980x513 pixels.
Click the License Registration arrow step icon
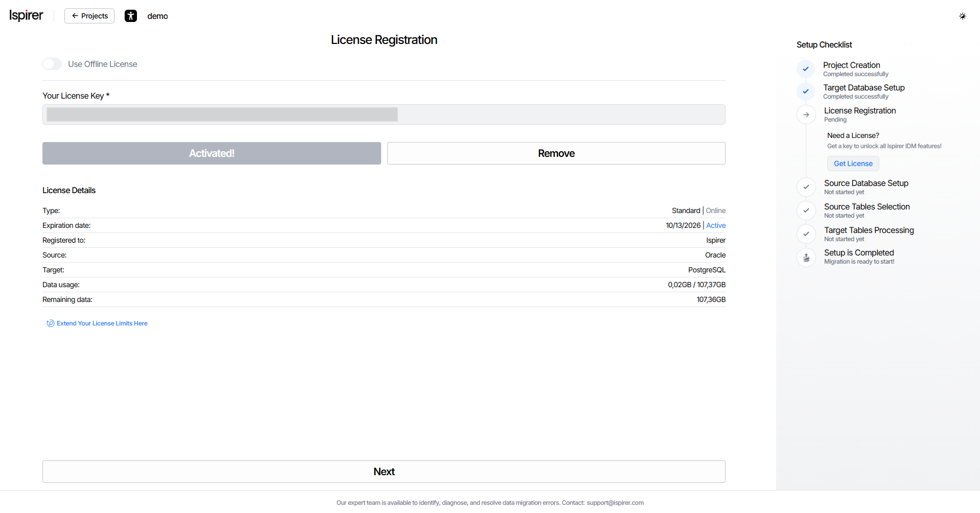[x=806, y=114]
